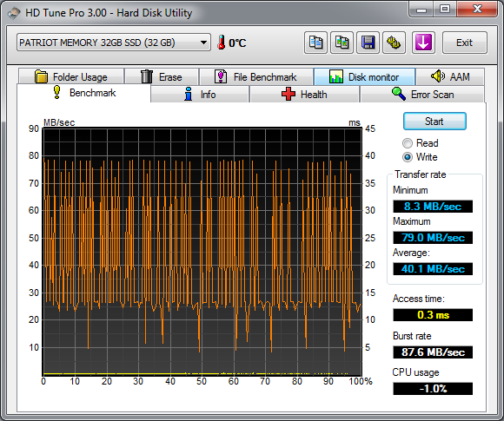Click the HD Tune title bar app icon

tap(14, 13)
